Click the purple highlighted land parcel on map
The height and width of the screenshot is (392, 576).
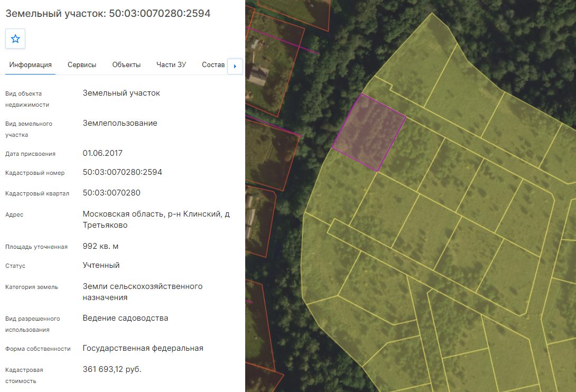[369, 132]
